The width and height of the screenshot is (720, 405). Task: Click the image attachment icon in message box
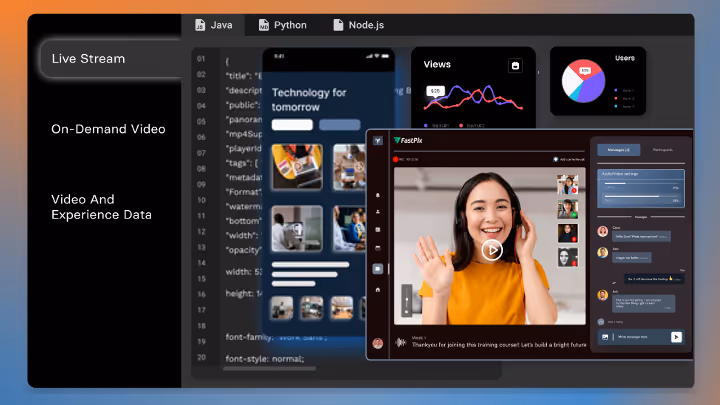click(x=605, y=337)
